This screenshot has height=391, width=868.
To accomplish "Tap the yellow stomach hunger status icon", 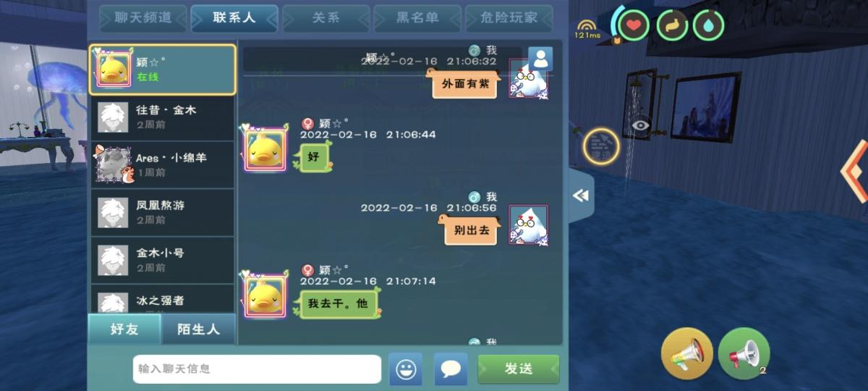I will click(672, 25).
